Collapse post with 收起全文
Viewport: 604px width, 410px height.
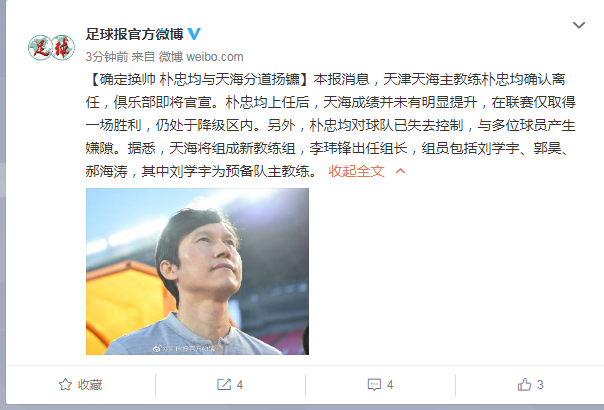[x=356, y=171]
